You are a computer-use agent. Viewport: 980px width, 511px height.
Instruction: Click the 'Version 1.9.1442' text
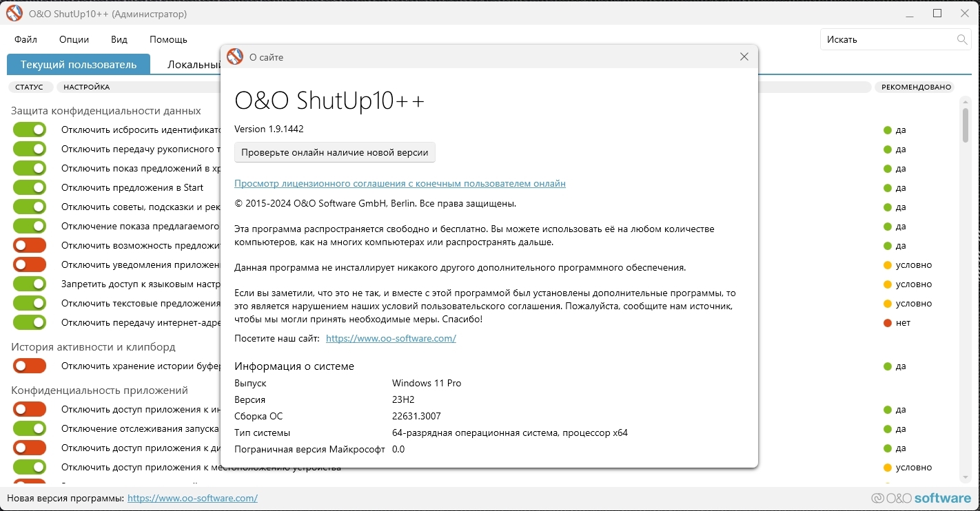tap(269, 129)
